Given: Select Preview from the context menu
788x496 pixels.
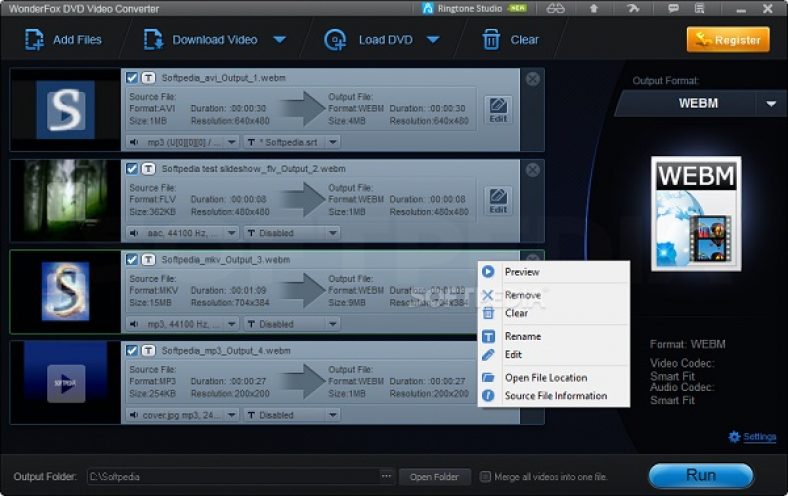Looking at the screenshot, I should [521, 272].
